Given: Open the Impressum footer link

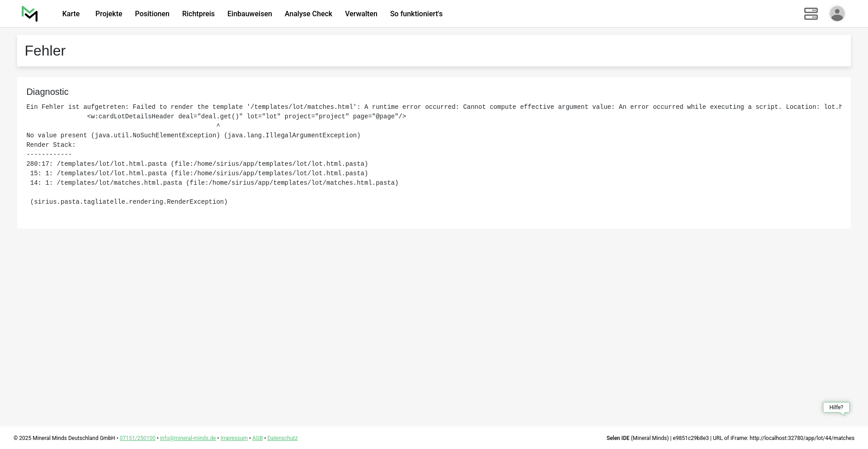Looking at the screenshot, I should tap(234, 438).
